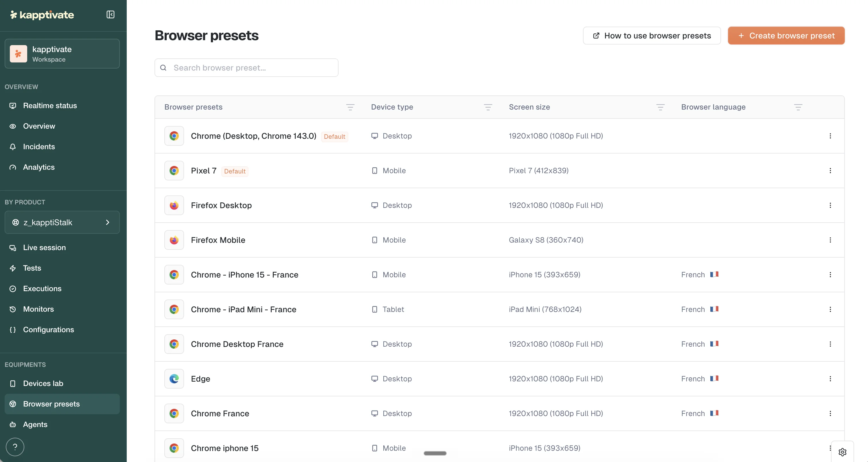Click Chrome icon of Chrome - iPad Mini - France
This screenshot has width=868, height=462.
point(174,309)
